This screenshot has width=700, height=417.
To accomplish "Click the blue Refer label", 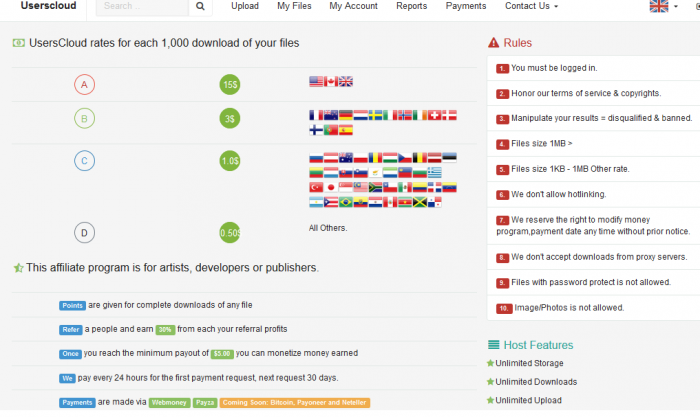I will click(71, 329).
